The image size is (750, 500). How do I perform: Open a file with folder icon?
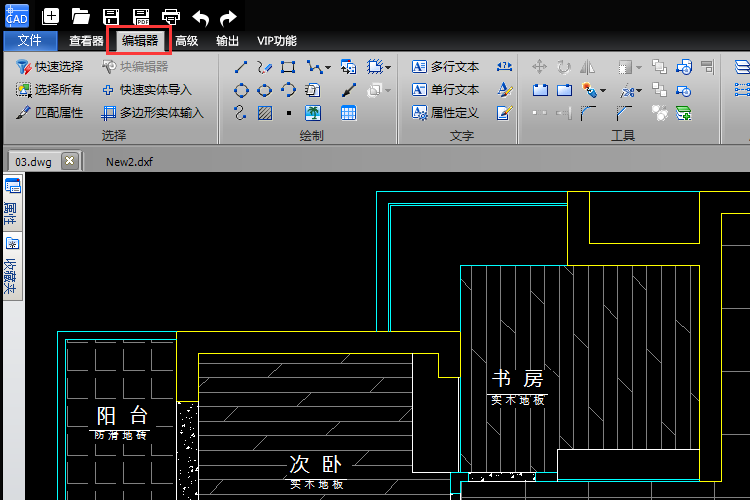[81, 17]
